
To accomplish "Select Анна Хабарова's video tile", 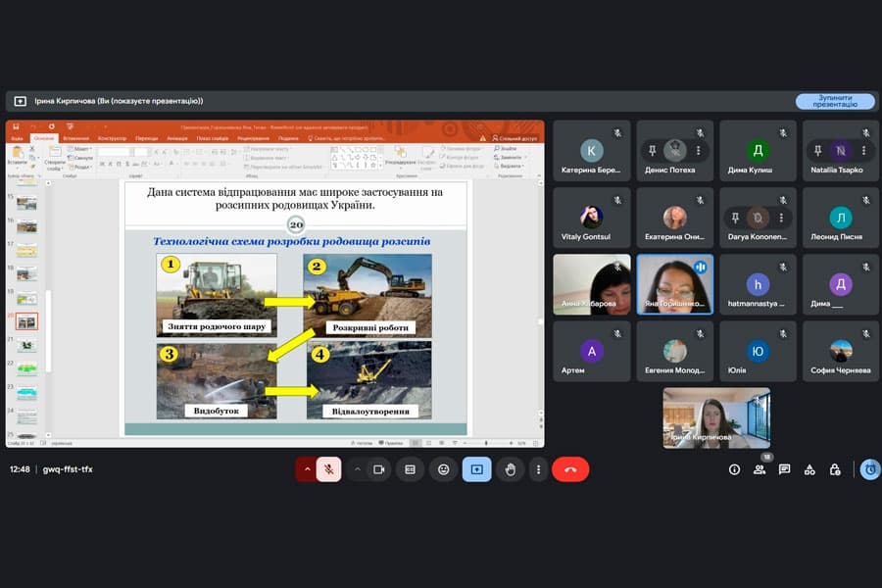I will 591,284.
